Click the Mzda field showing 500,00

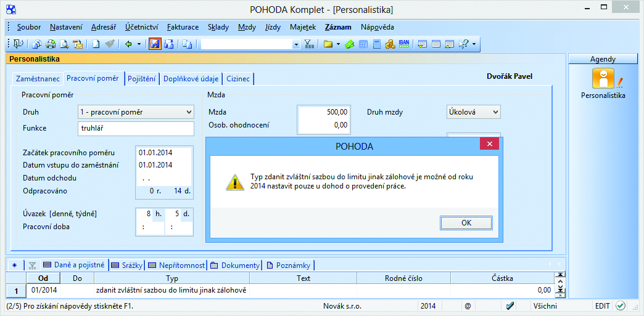click(324, 112)
